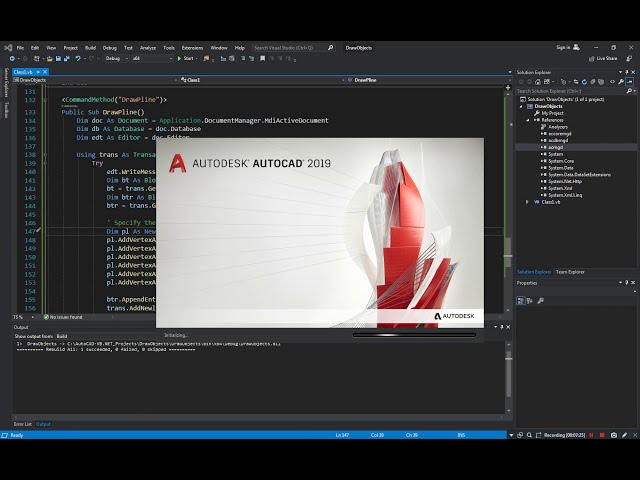Viewport: 640px width, 480px height.
Task: Click the Start debugging play button
Action: pyautogui.click(x=180, y=58)
